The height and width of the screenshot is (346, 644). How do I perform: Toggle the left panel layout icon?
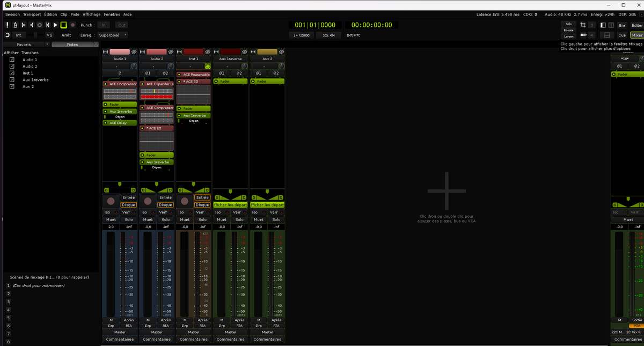coord(603,25)
